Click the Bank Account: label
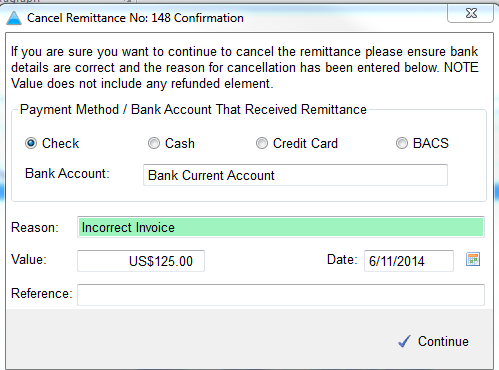499x370 pixels. pos(67,174)
